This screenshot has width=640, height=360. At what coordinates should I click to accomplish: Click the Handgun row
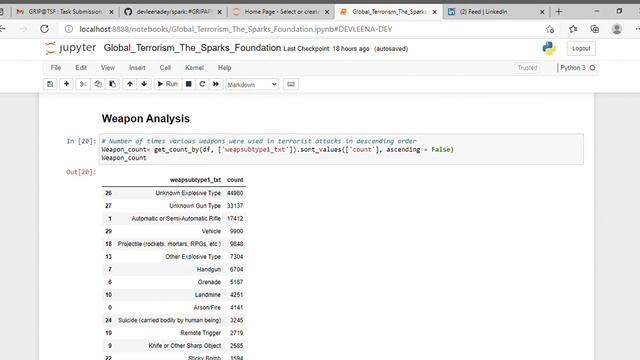pos(173,269)
